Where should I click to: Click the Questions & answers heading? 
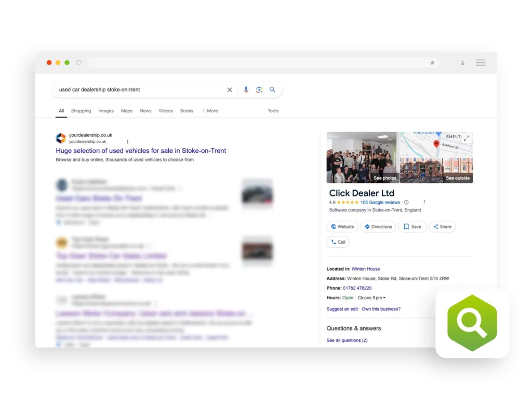click(x=353, y=328)
